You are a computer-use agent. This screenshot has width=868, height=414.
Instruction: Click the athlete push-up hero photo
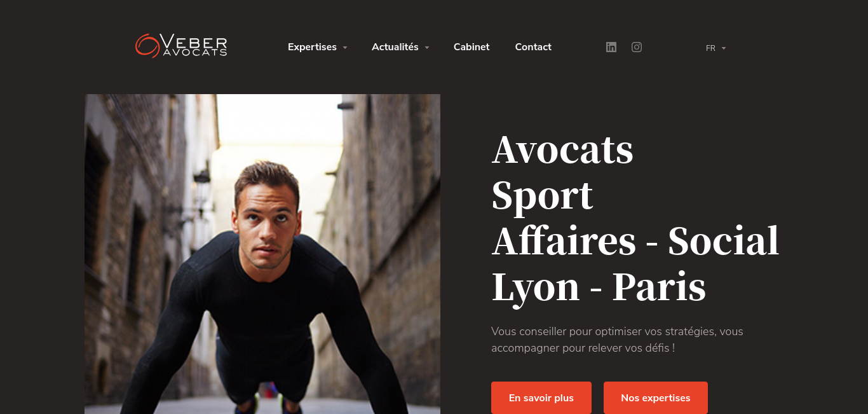[262, 254]
